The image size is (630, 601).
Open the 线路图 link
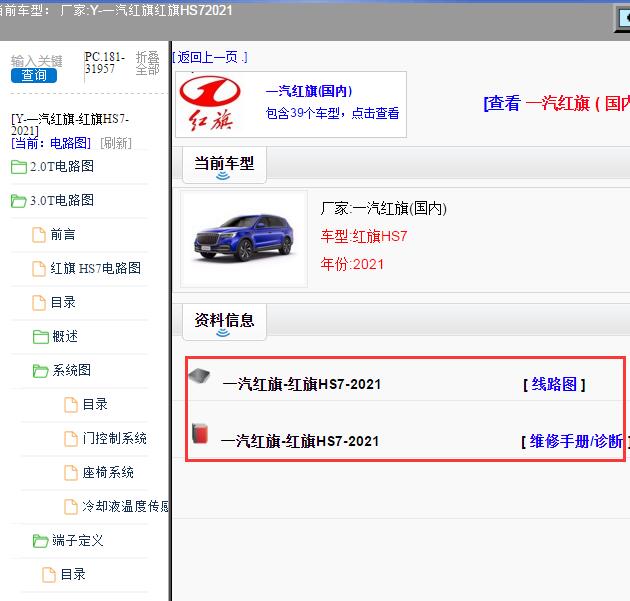554,384
